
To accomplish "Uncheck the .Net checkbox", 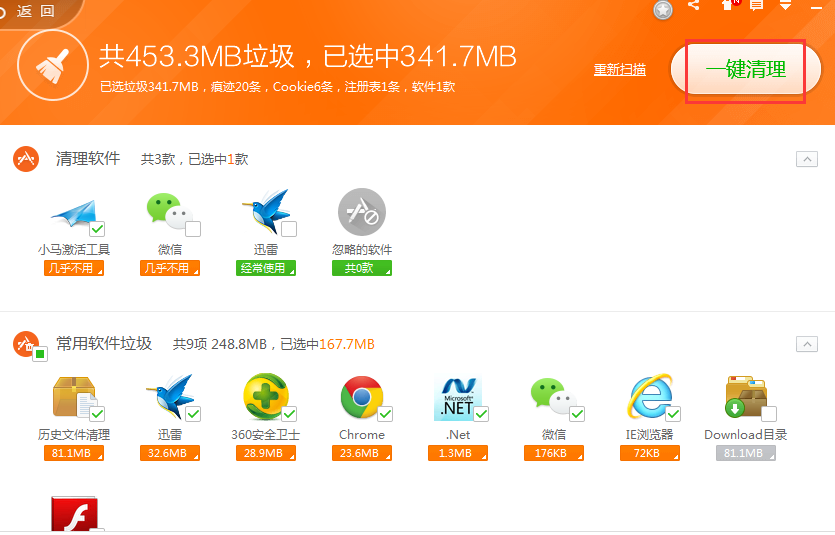I will coord(481,414).
